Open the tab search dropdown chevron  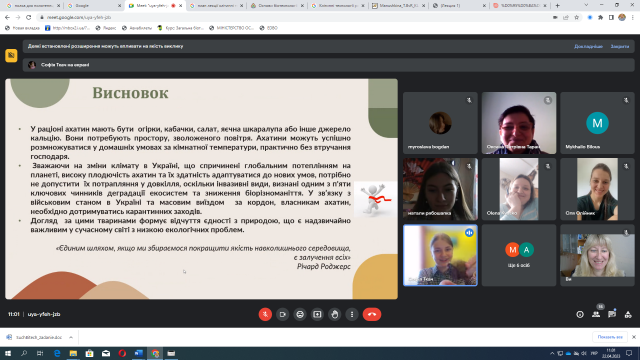[x=586, y=5]
